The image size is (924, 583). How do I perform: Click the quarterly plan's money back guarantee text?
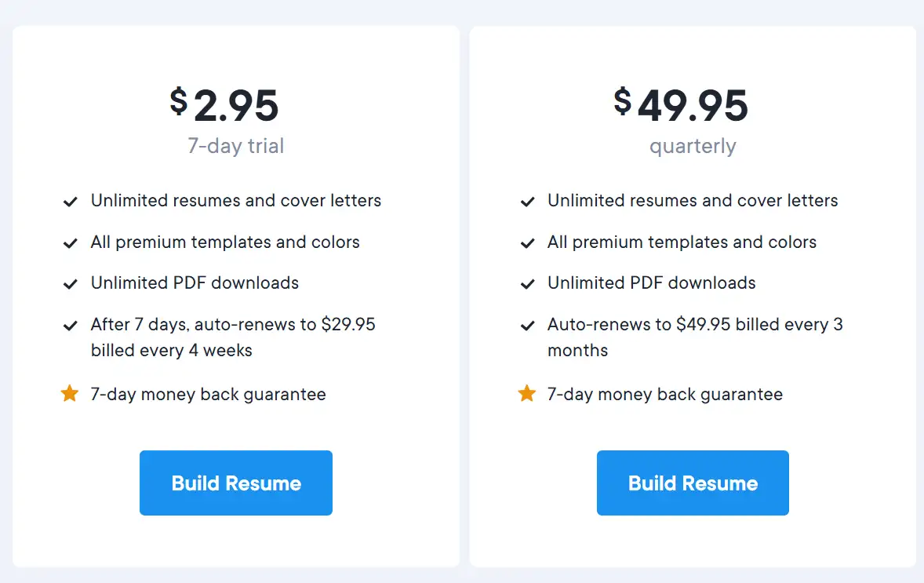(x=664, y=394)
